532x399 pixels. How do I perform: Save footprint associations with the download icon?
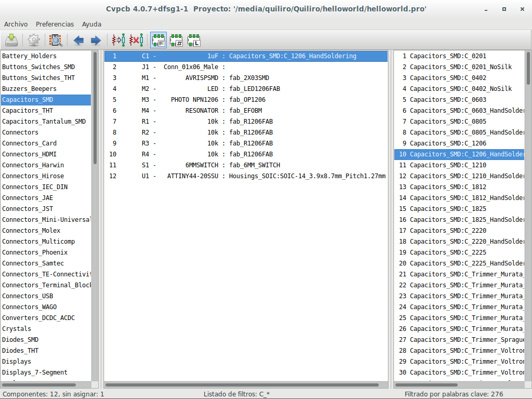click(x=11, y=41)
